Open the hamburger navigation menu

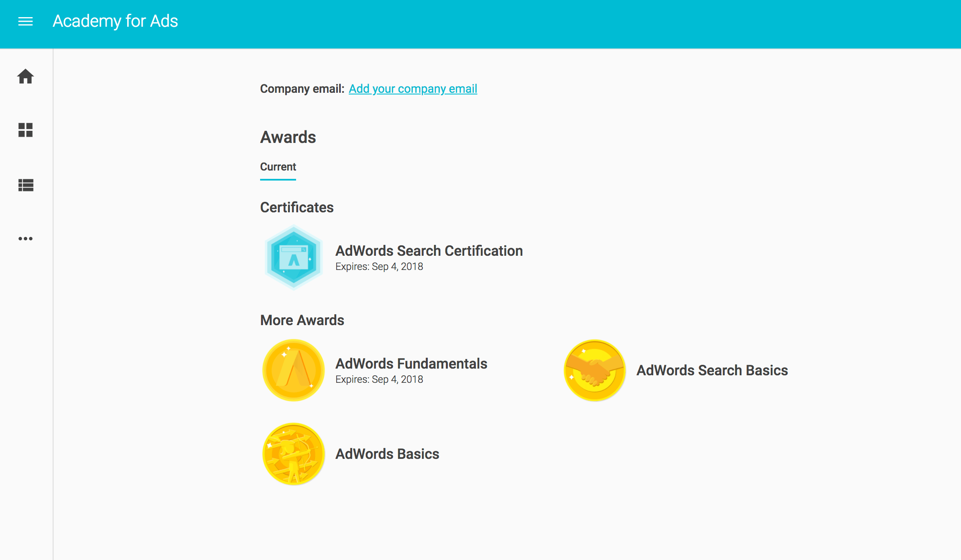pyautogui.click(x=26, y=21)
